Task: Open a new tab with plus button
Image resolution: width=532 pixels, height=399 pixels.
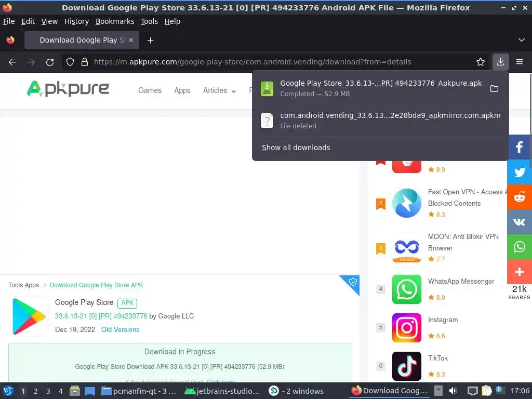Action: click(x=150, y=41)
